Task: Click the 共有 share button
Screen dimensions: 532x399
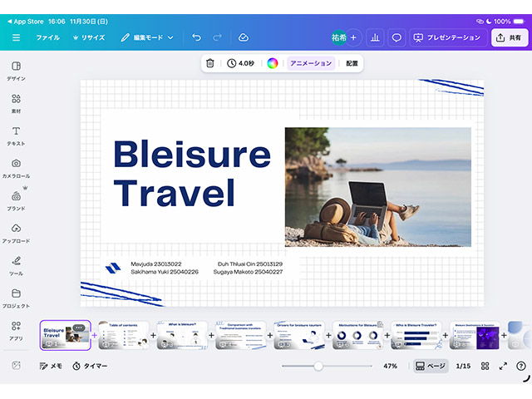Action: pos(510,37)
